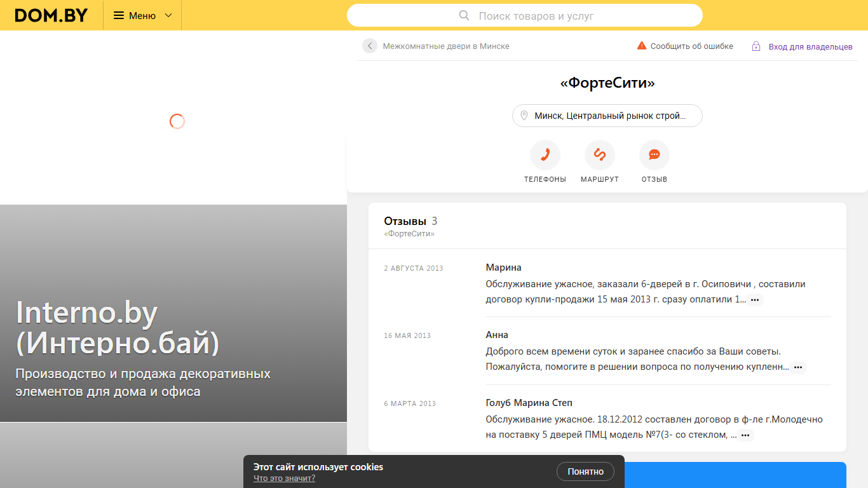Click the Маршрут label
868x488 pixels.
(x=600, y=180)
